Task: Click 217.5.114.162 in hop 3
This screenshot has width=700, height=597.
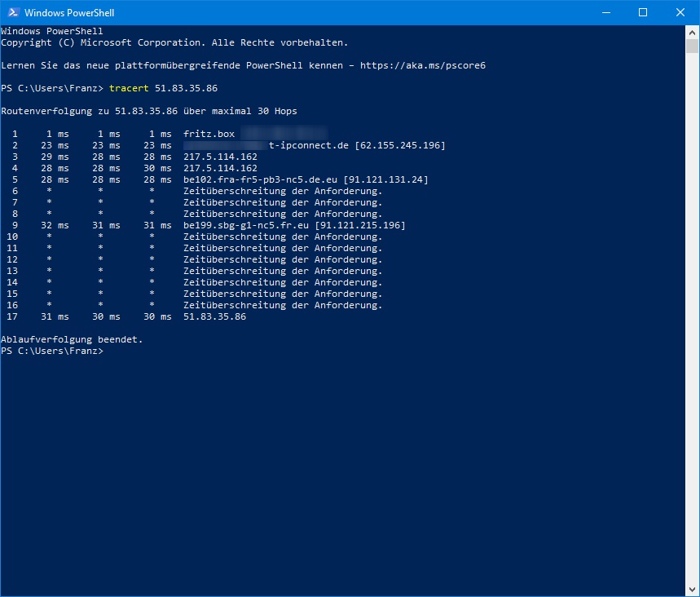Action: pos(221,157)
